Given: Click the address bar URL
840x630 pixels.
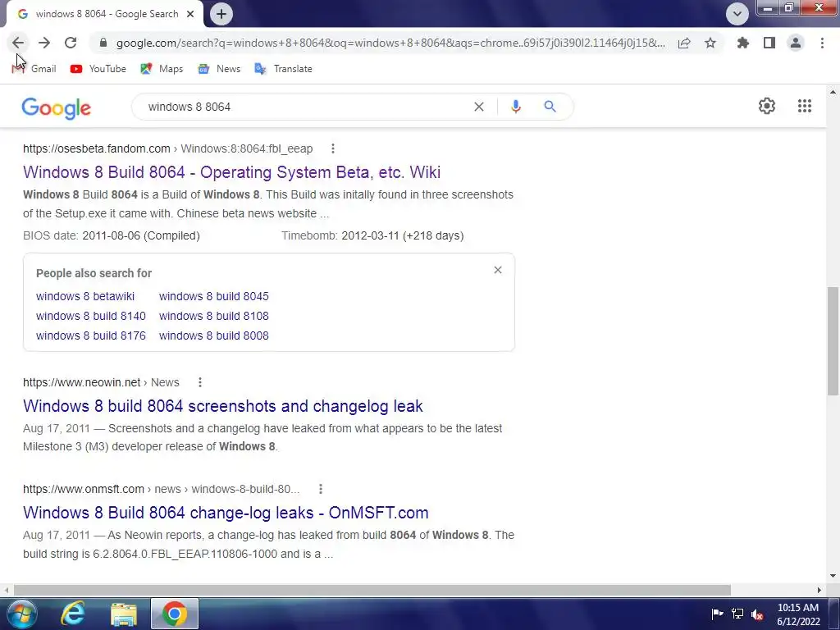Looking at the screenshot, I should 390,43.
